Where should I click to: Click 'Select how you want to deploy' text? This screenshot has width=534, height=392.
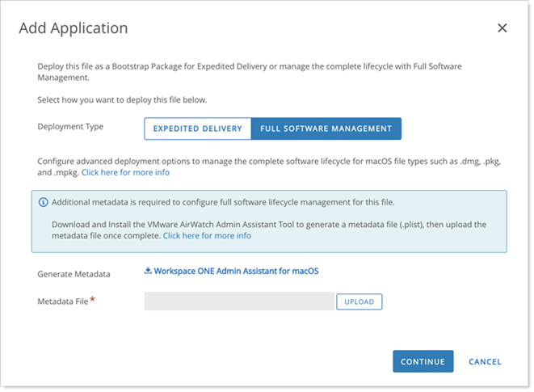click(x=122, y=100)
